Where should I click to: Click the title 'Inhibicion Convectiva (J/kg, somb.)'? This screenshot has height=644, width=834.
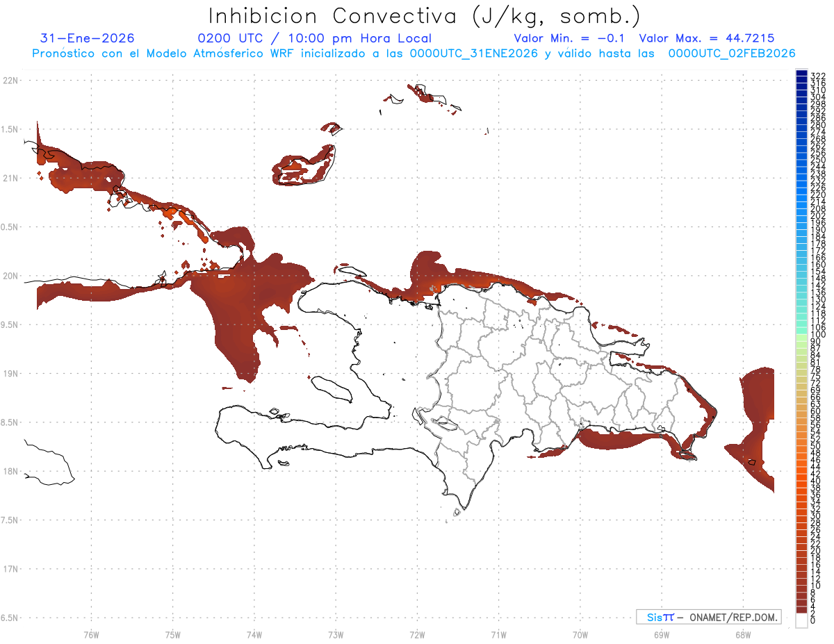click(425, 16)
